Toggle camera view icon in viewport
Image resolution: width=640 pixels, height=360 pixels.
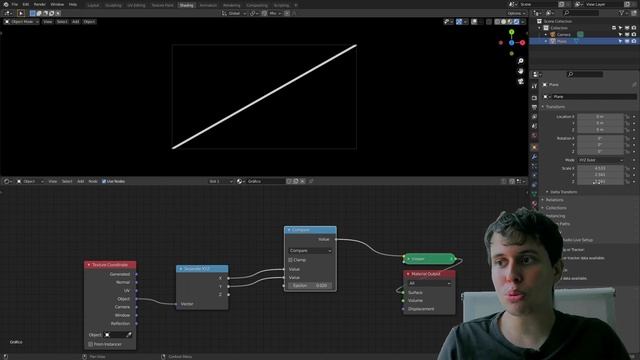[x=521, y=81]
